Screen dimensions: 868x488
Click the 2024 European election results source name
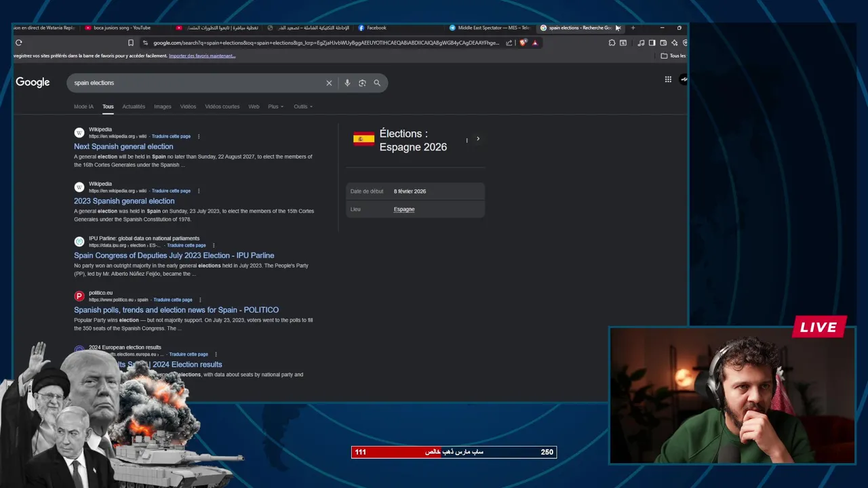125,347
